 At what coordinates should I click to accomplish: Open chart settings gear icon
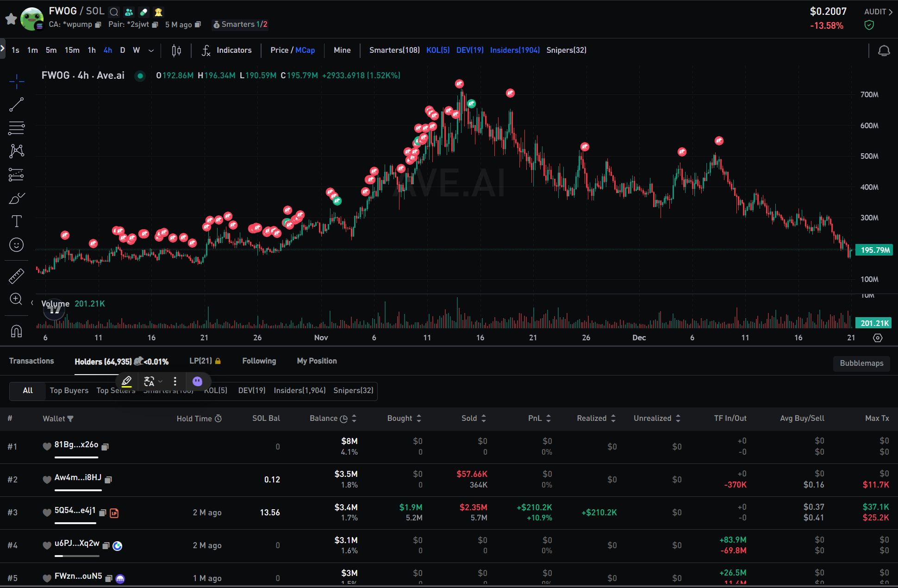[x=877, y=338]
